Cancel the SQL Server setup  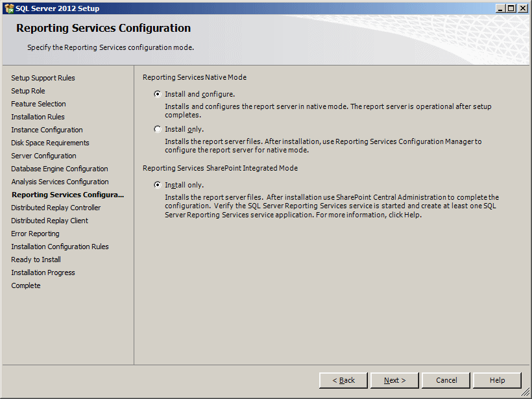click(x=446, y=380)
